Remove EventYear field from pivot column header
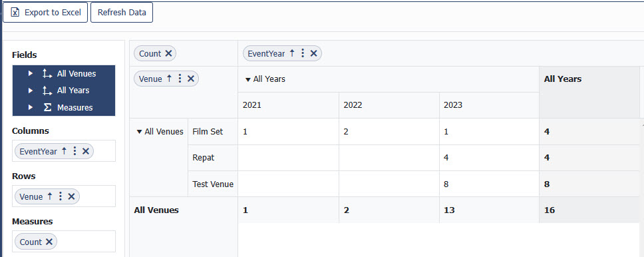This screenshot has height=257, width=644. 313,53
